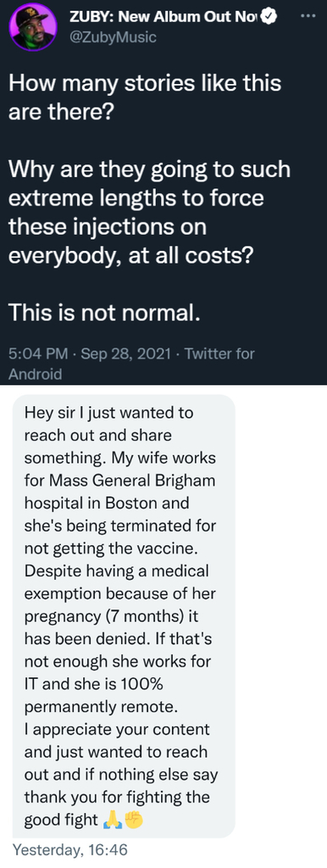Click 'IT and she is 100%' line

coord(93,684)
